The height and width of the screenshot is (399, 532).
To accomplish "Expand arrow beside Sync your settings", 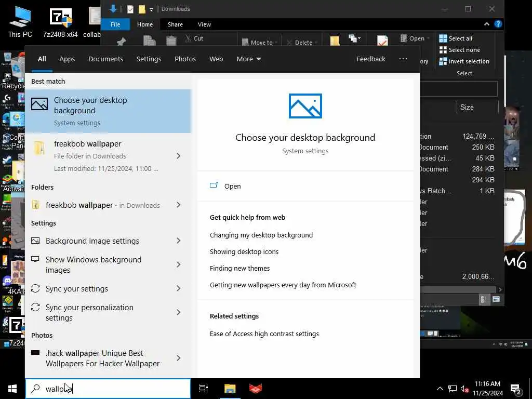I will [x=179, y=289].
